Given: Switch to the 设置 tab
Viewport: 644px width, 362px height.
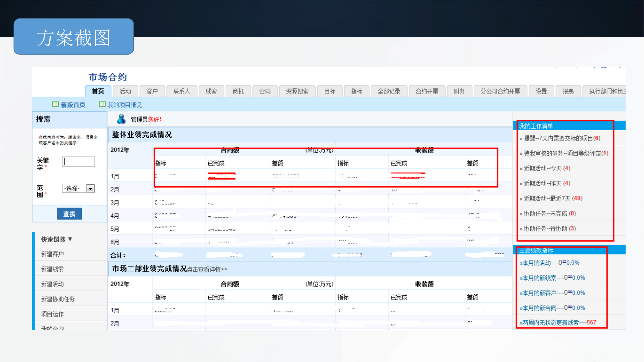Looking at the screenshot, I should (x=541, y=92).
